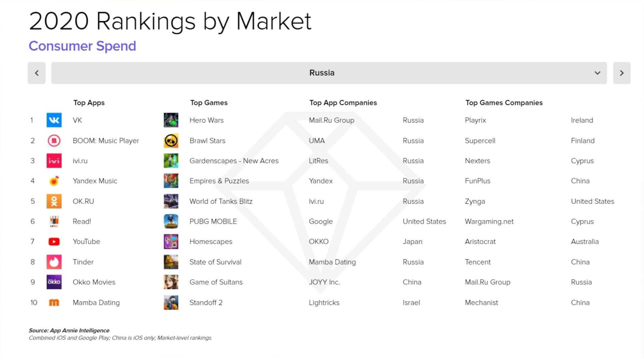Click the Gardenscapes - New Acres entry
This screenshot has width=644, height=358.
(x=234, y=161)
